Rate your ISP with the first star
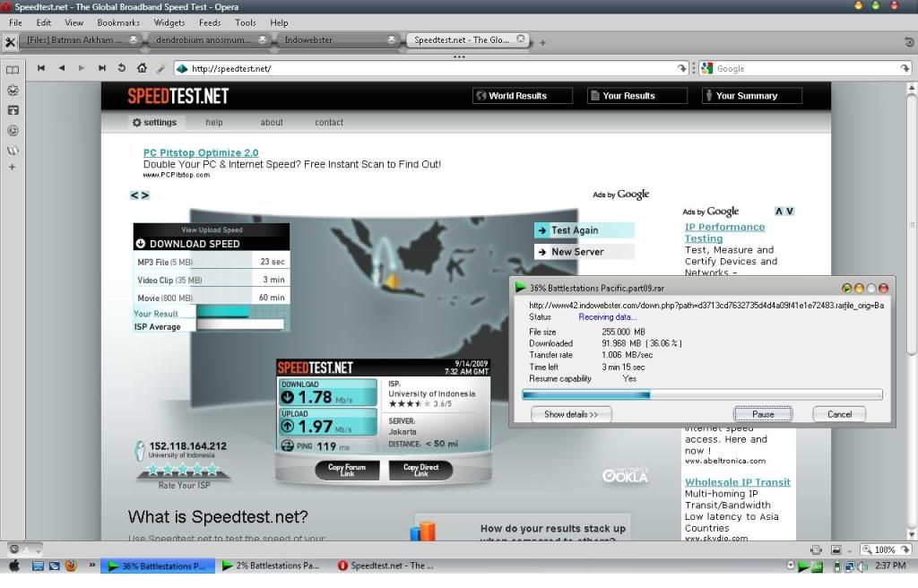Screen dimensions: 918x588 pos(153,470)
